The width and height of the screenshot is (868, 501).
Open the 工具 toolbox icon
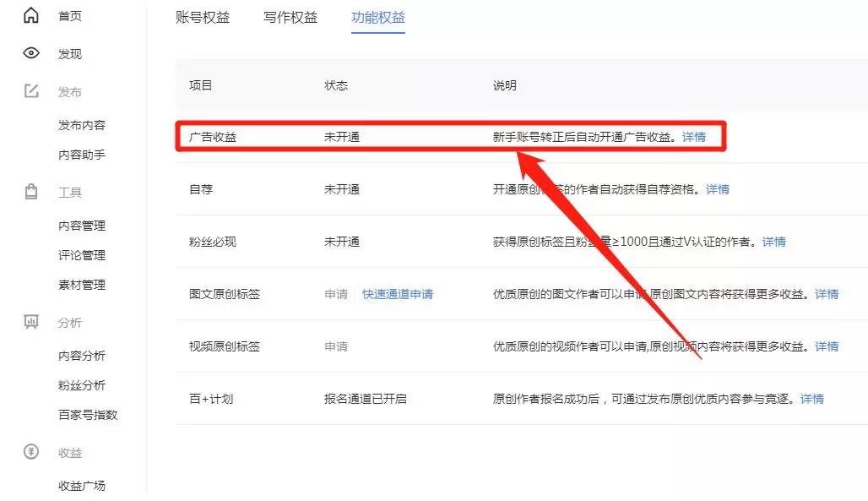(x=30, y=192)
